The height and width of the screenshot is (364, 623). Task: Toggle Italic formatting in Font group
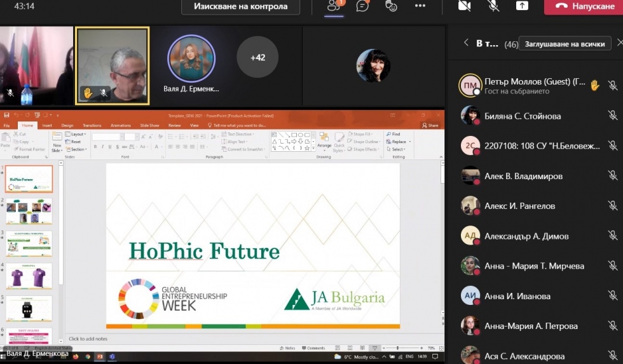click(x=102, y=147)
